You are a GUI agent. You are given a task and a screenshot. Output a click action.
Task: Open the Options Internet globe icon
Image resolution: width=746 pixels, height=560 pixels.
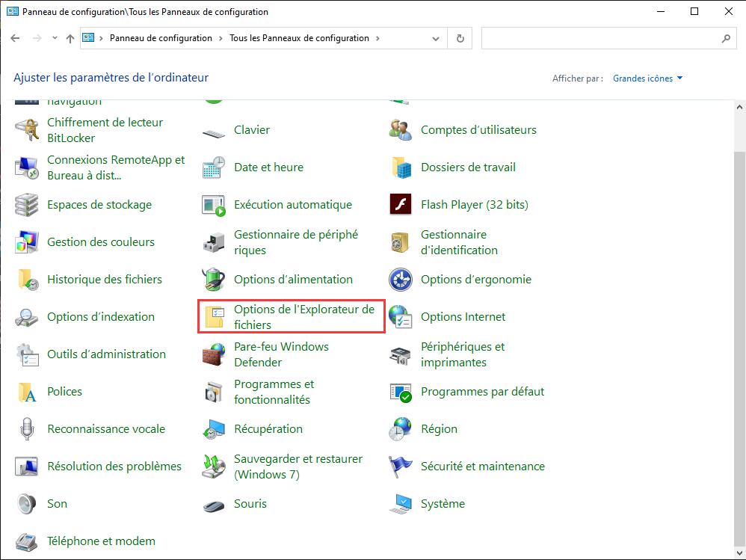point(400,317)
